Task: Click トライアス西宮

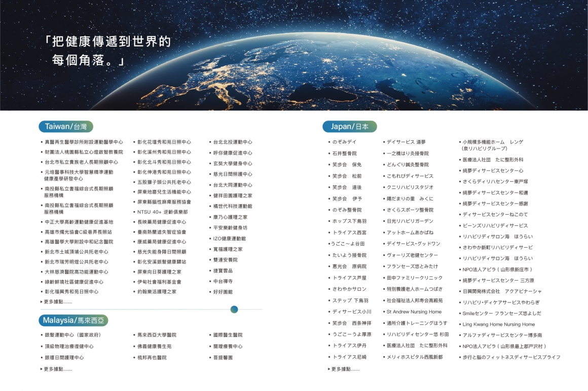Action: 349,232
